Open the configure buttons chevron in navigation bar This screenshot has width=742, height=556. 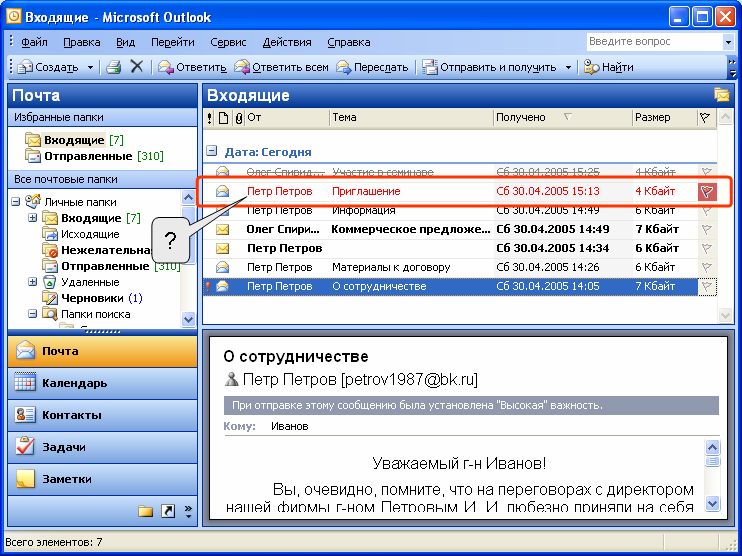point(188,511)
